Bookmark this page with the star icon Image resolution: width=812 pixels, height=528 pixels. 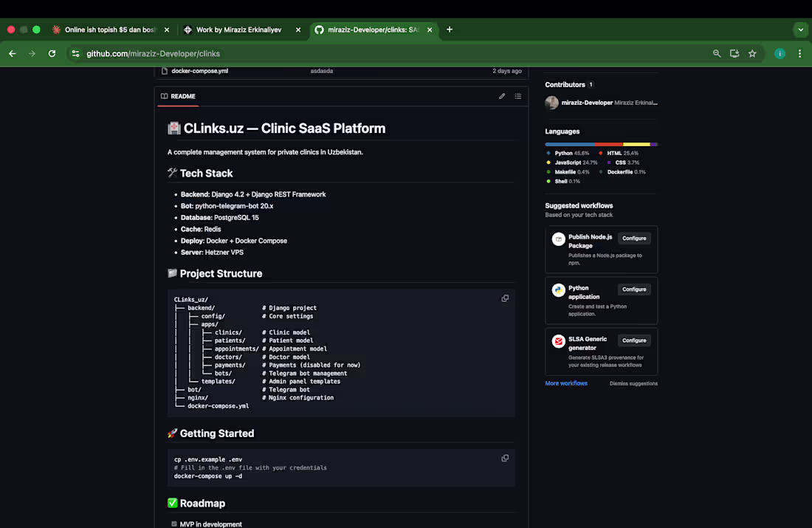point(752,53)
